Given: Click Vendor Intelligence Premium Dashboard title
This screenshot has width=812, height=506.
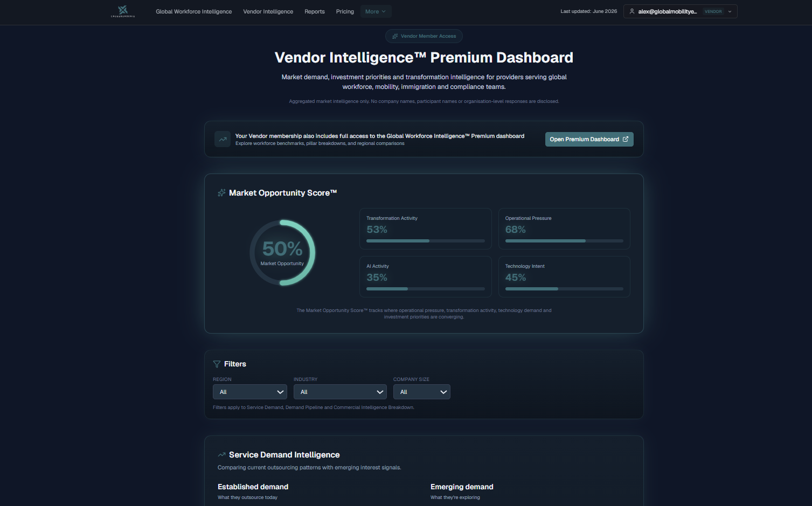Looking at the screenshot, I should pos(424,58).
